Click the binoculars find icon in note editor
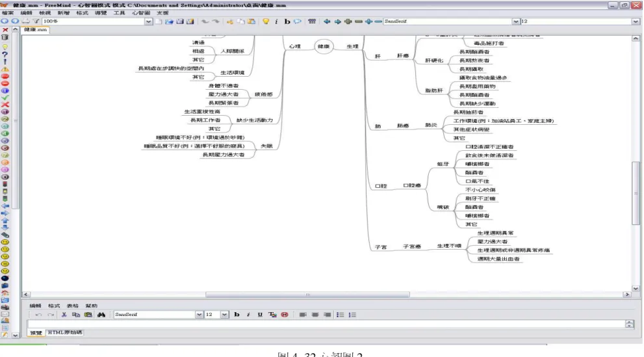This screenshot has width=644, height=357. 101,315
